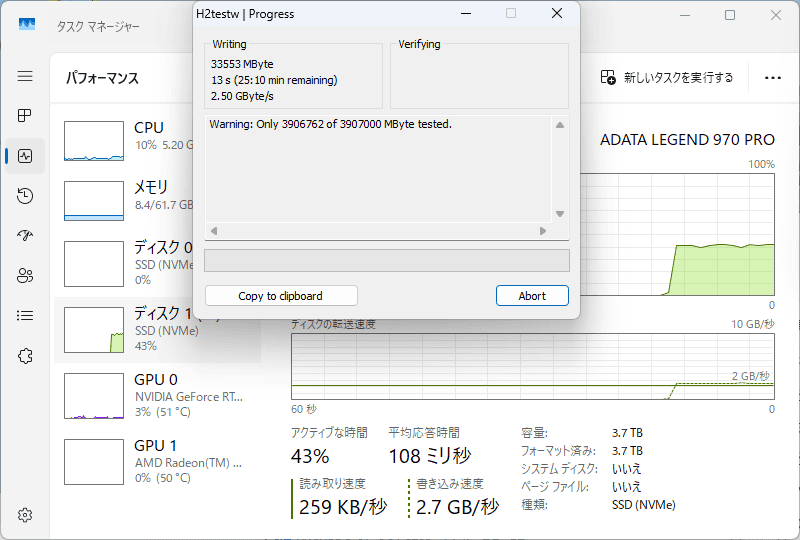Open the hamburger navigation menu
This screenshot has width=800, height=540.
[25, 76]
